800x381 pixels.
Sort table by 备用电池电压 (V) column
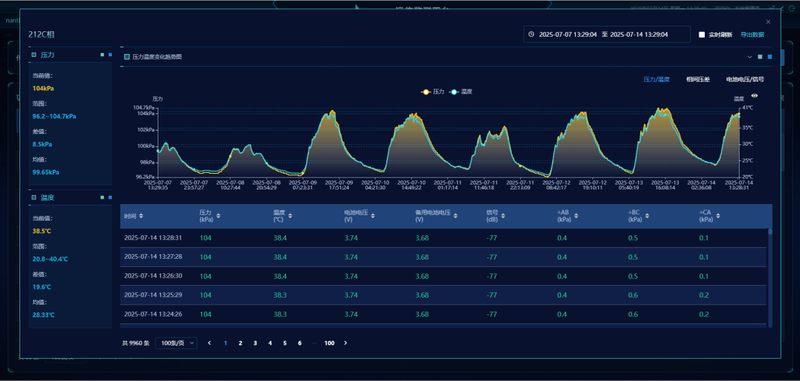pos(455,216)
